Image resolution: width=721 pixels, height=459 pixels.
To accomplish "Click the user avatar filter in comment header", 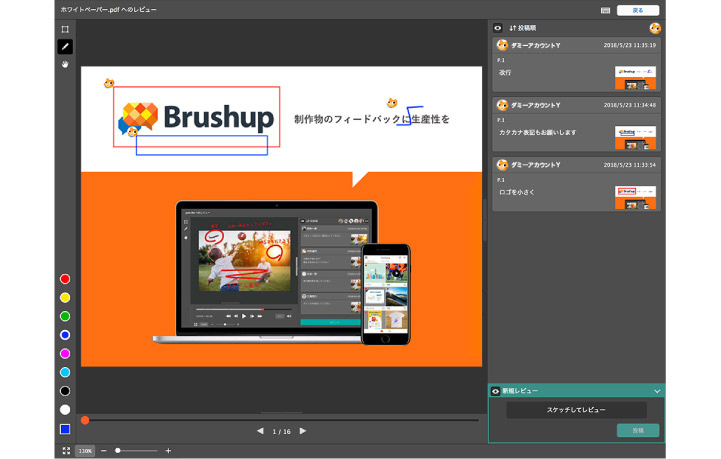I will pyautogui.click(x=655, y=28).
